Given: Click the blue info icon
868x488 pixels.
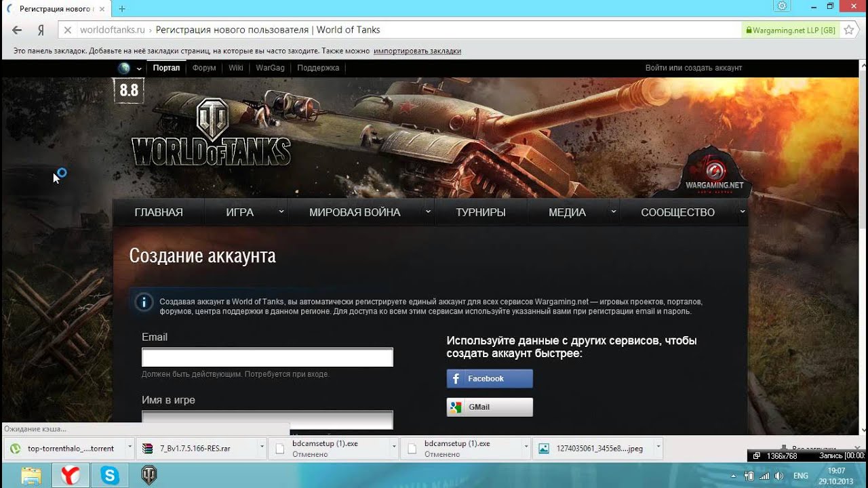Looking at the screenshot, I should (144, 302).
